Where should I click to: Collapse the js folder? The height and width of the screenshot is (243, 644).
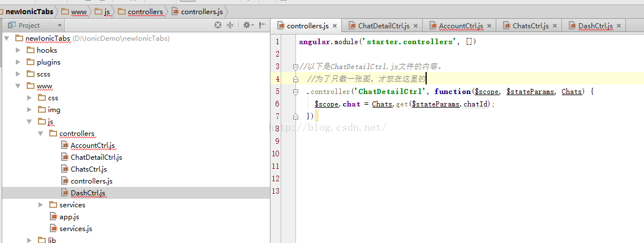coord(29,122)
